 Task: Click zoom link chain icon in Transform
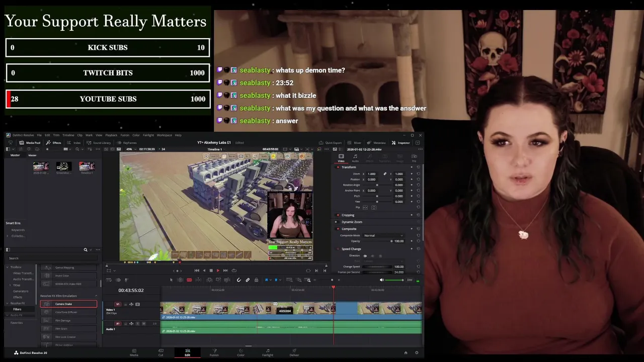[x=385, y=174]
